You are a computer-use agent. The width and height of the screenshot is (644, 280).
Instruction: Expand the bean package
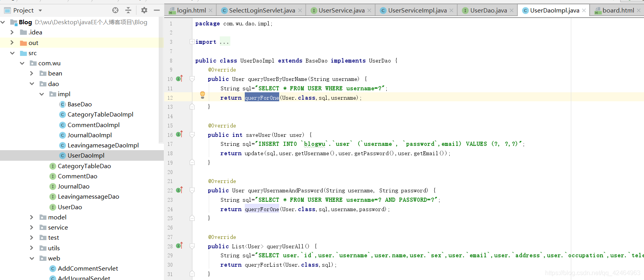click(x=32, y=74)
